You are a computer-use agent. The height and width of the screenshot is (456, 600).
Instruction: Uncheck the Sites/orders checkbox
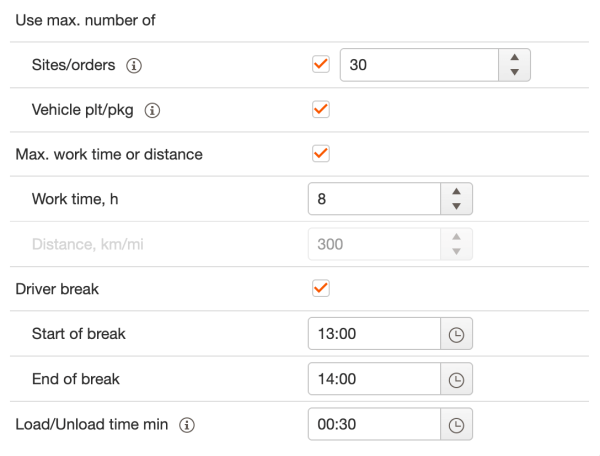pyautogui.click(x=321, y=64)
